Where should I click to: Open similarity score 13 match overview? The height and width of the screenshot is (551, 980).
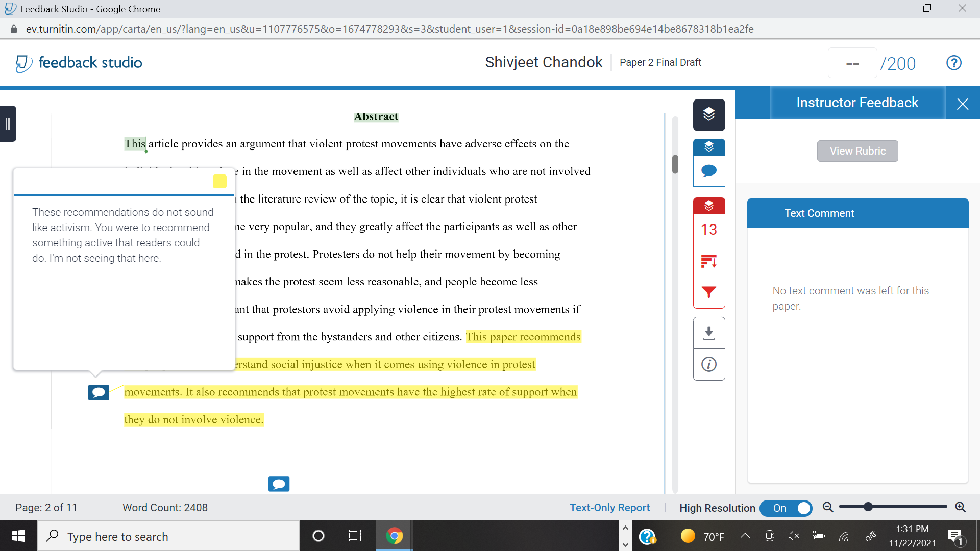coord(709,230)
